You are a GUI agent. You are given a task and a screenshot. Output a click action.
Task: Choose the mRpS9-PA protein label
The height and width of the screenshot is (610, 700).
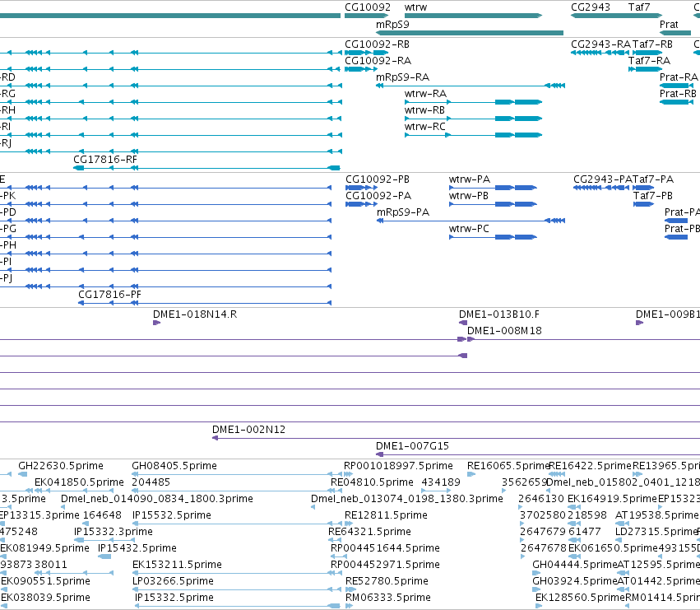click(x=403, y=212)
